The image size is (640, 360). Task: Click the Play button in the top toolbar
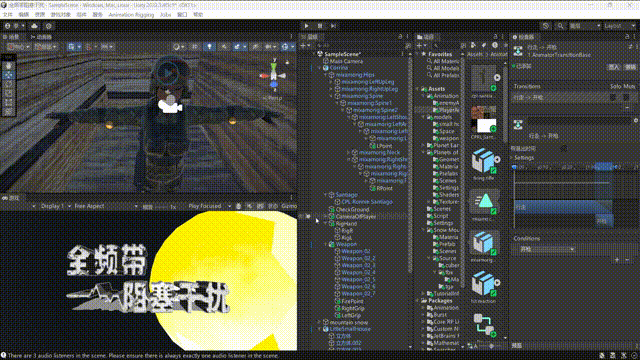(307, 26)
